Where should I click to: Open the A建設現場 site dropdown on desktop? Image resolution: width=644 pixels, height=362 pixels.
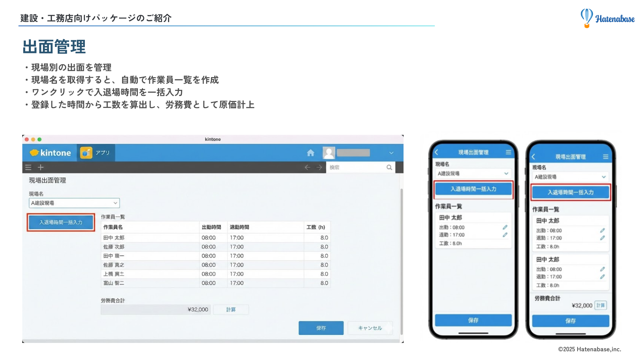pyautogui.click(x=74, y=203)
